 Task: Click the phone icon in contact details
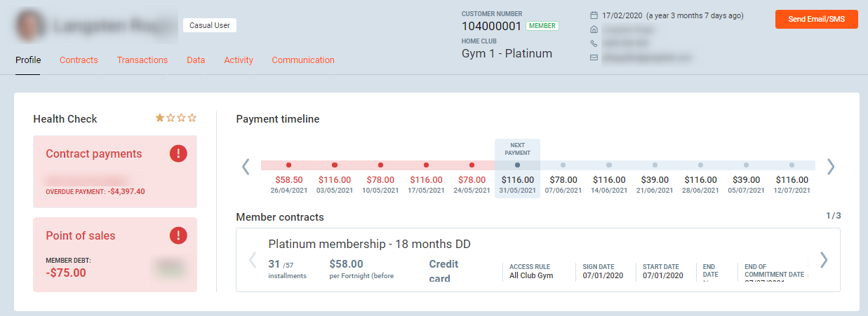594,43
